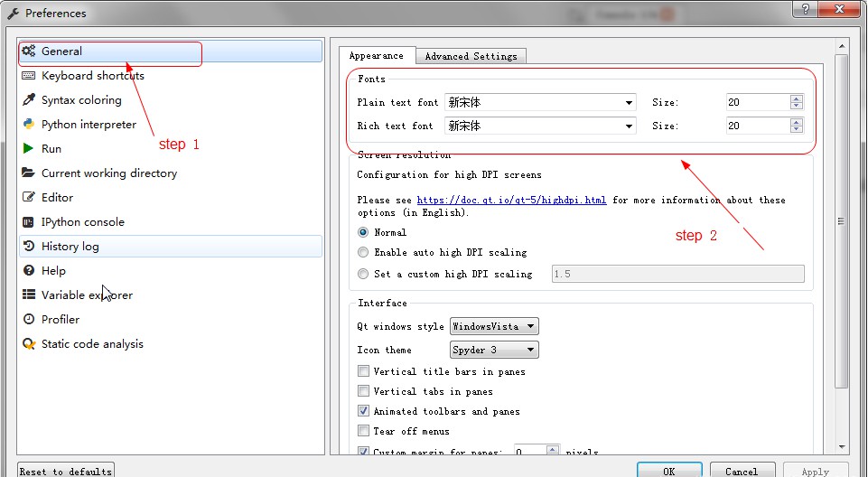Click the History log clock icon
The width and height of the screenshot is (868, 477).
29,247
